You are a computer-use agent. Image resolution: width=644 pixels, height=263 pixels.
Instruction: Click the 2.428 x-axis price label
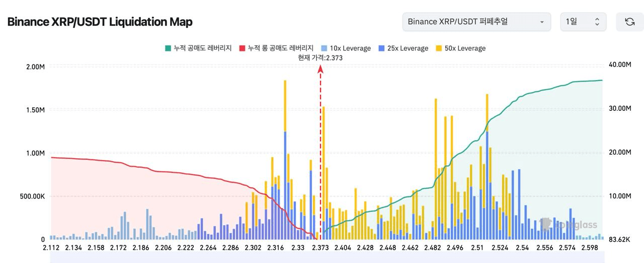(365, 248)
